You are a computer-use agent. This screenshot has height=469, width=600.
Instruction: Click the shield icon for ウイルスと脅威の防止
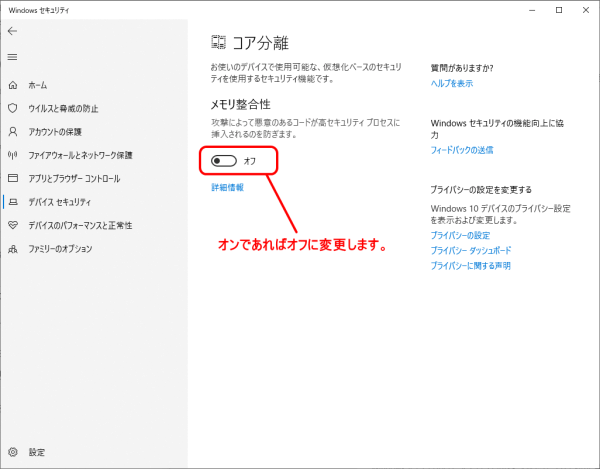(13, 108)
